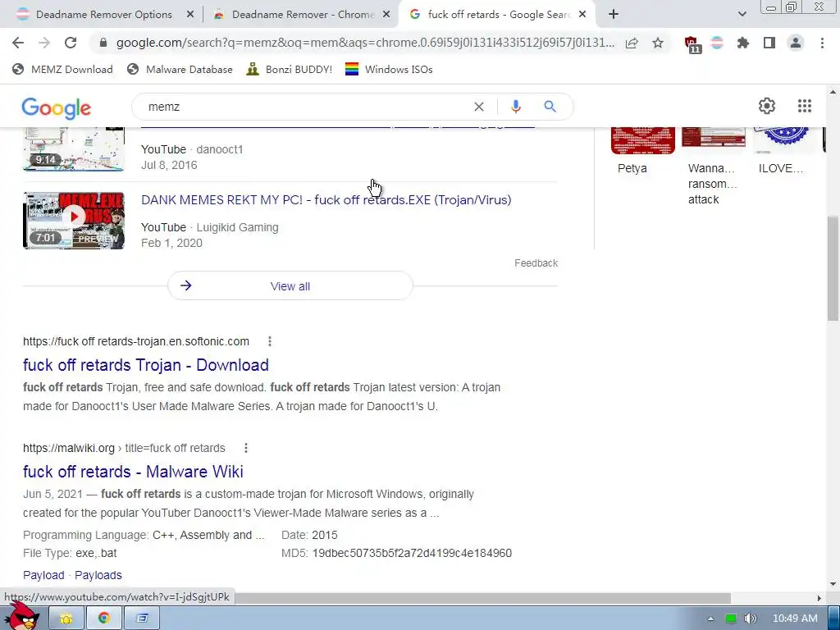Close the Deadname Remover - Chrome tab

tap(386, 15)
